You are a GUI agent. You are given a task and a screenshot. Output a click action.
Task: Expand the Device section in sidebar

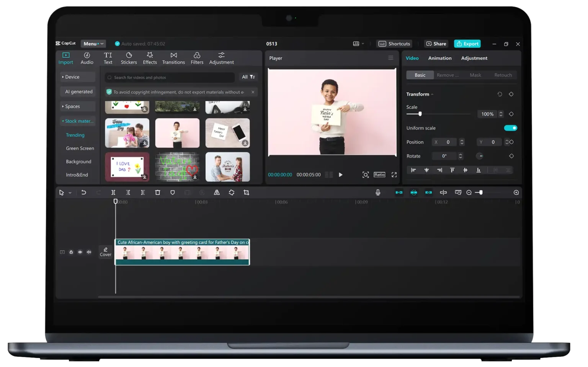(77, 77)
